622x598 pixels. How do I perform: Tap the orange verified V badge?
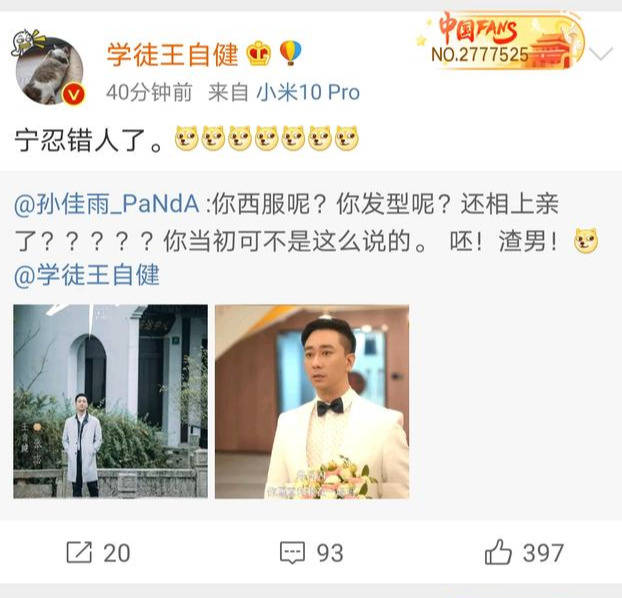tap(74, 94)
